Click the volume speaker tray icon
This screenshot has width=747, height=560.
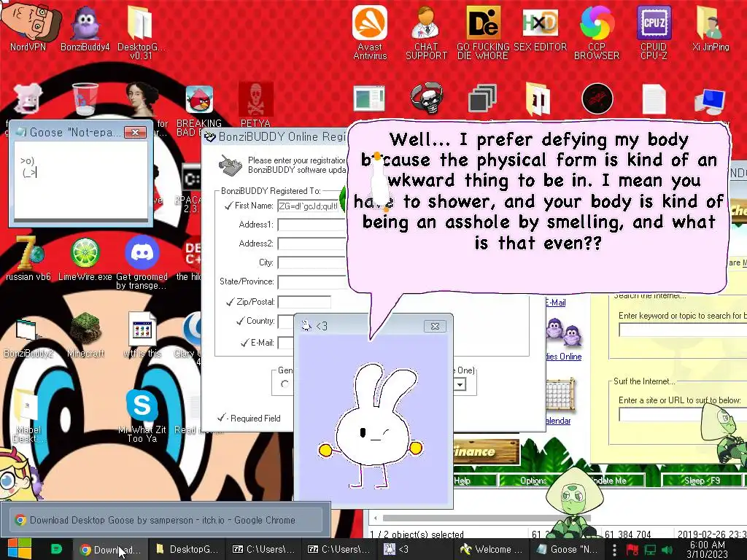coord(667,550)
